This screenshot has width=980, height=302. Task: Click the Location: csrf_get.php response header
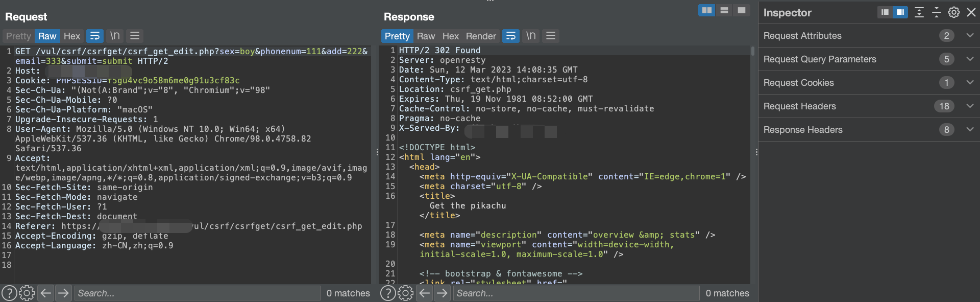click(x=455, y=89)
